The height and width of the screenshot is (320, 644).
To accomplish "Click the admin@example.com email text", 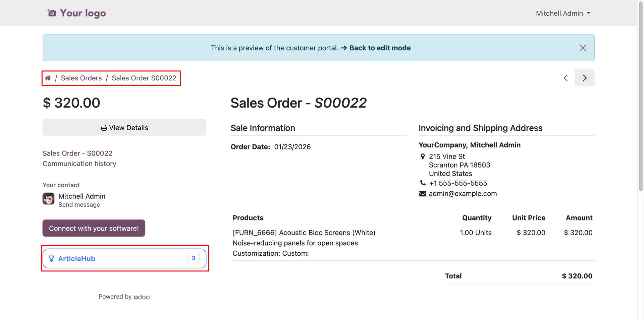I will pos(463,194).
